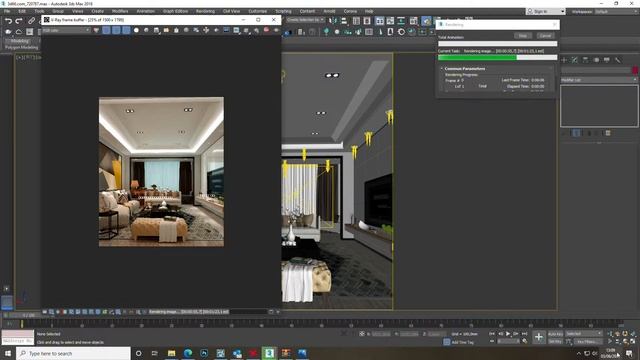Click Cancel in the Rendering dialog
640x360 pixels.
545,36
